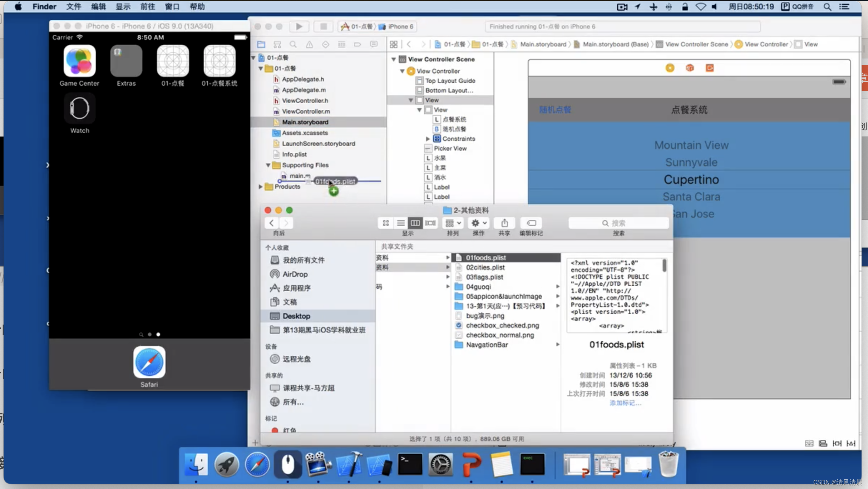Open Finder arrange dropdown
This screenshot has height=489, width=868.
(x=453, y=223)
